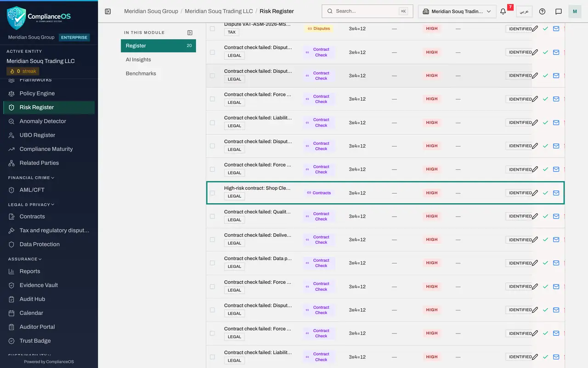Switch language with the Arabic button

(x=524, y=11)
